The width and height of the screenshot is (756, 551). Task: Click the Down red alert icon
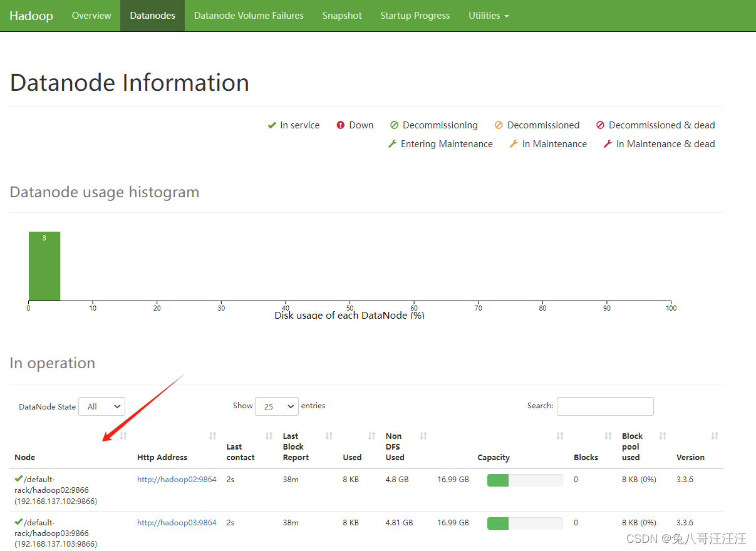pyautogui.click(x=341, y=125)
